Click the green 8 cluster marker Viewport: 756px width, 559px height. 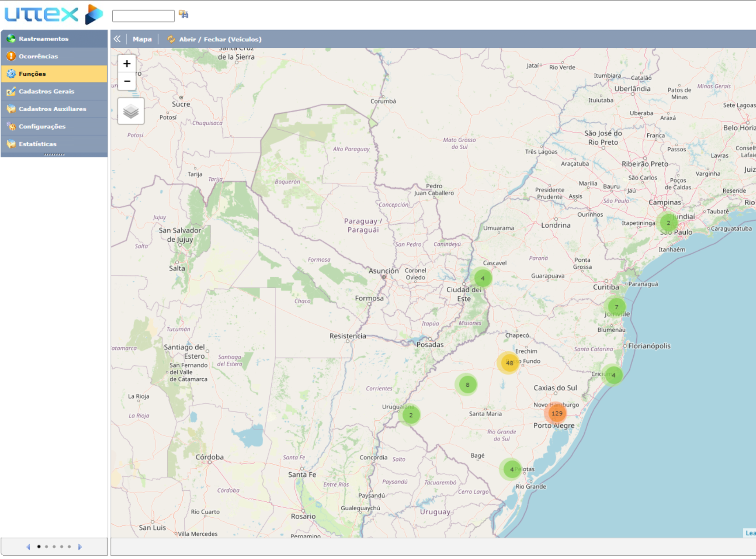point(467,385)
